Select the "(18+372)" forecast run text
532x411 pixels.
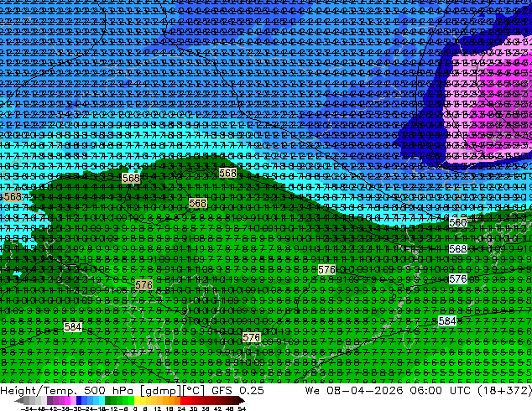[x=505, y=391]
